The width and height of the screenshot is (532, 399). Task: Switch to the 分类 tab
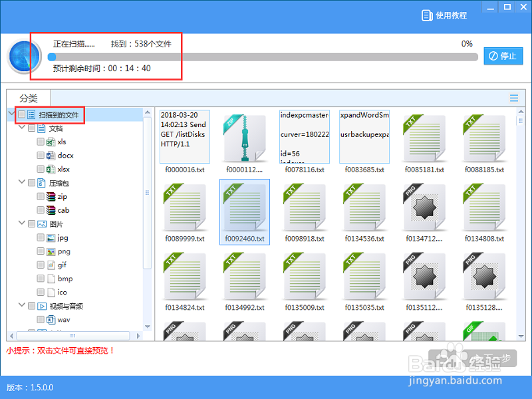click(x=29, y=98)
